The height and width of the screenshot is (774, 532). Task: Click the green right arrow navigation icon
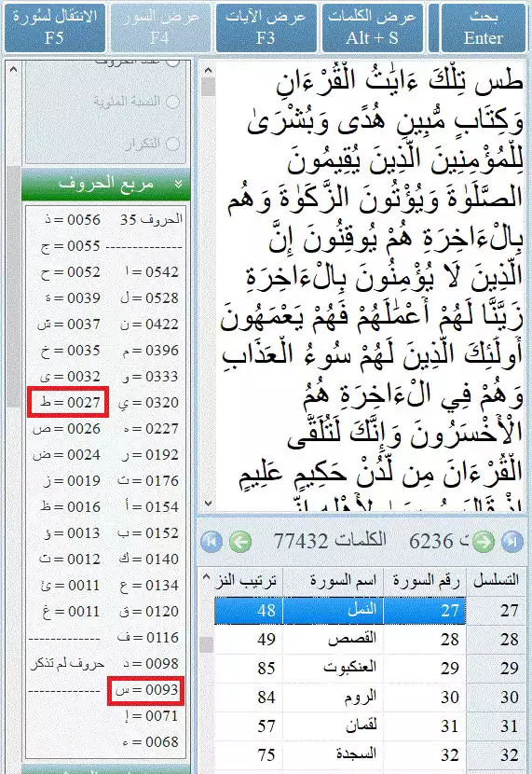click(484, 542)
